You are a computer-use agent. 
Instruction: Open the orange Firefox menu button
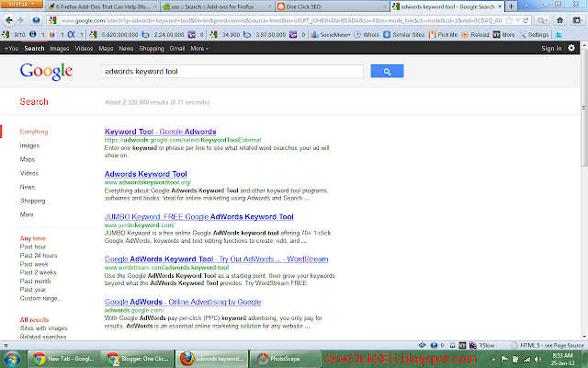[x=21, y=4]
